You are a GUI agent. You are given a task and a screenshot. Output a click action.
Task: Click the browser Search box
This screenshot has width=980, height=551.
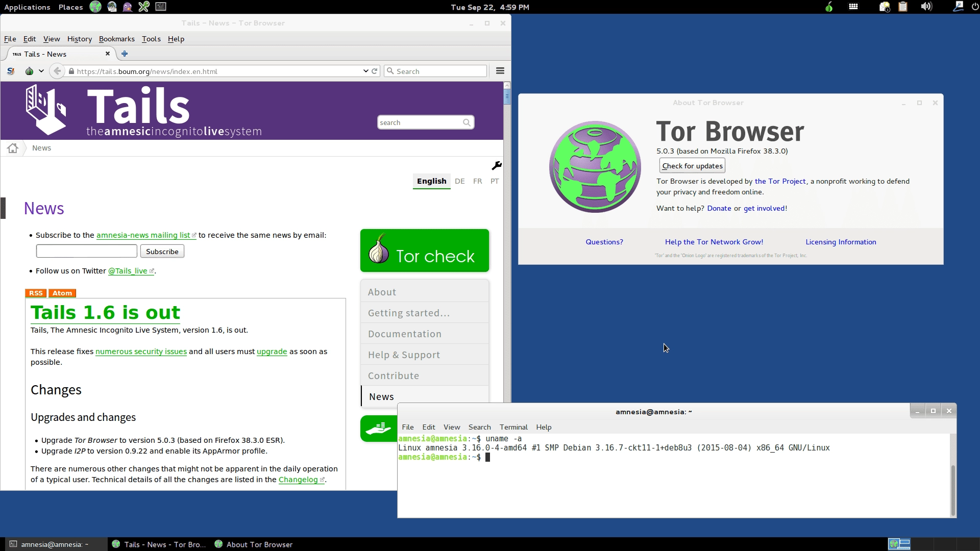pos(436,71)
